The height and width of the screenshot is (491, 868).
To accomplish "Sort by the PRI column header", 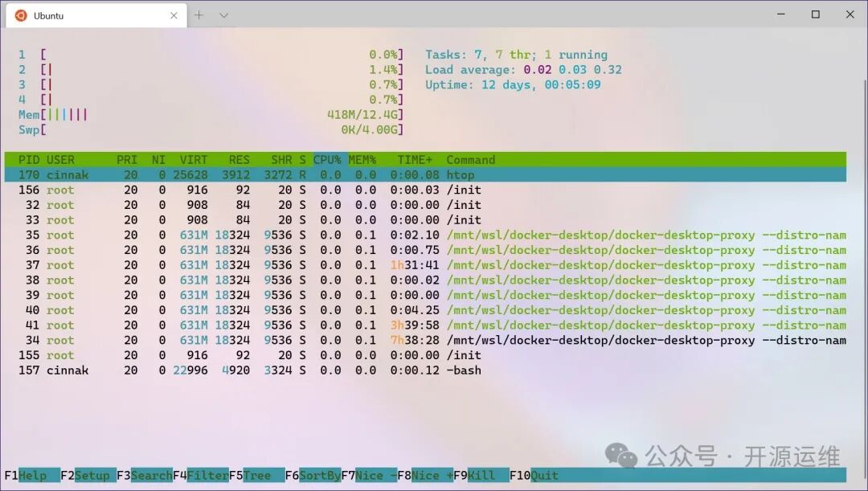I will pos(127,160).
